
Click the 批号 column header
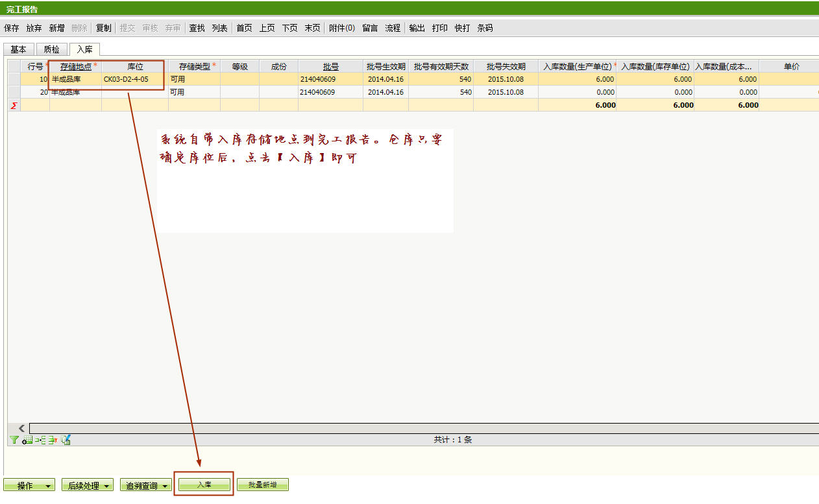pyautogui.click(x=330, y=66)
